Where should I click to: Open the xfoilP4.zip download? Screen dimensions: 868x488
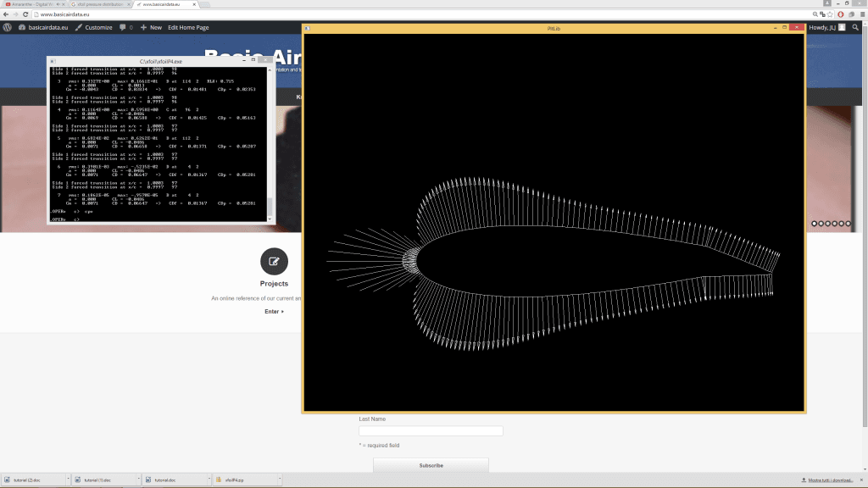245,480
